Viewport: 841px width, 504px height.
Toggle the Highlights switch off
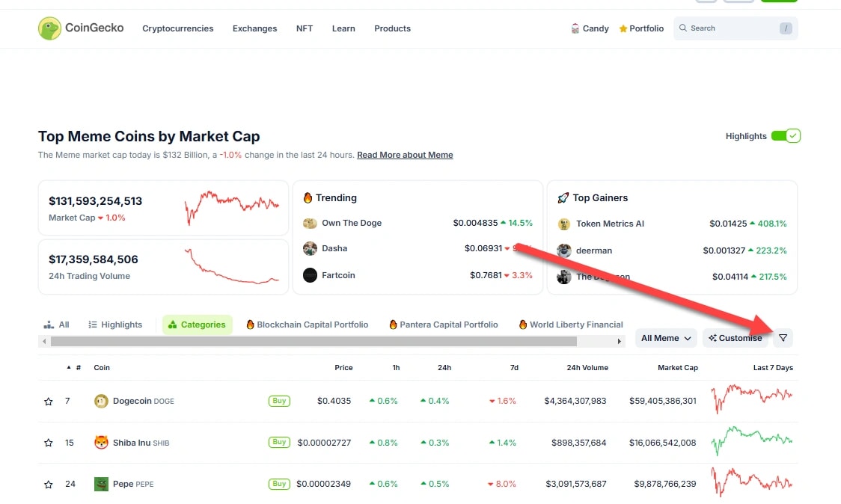786,136
